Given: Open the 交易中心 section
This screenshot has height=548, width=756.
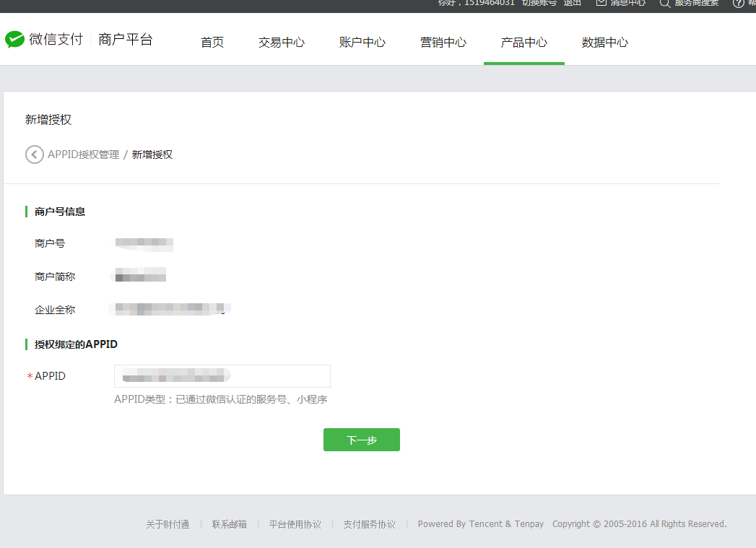Looking at the screenshot, I should click(x=281, y=42).
